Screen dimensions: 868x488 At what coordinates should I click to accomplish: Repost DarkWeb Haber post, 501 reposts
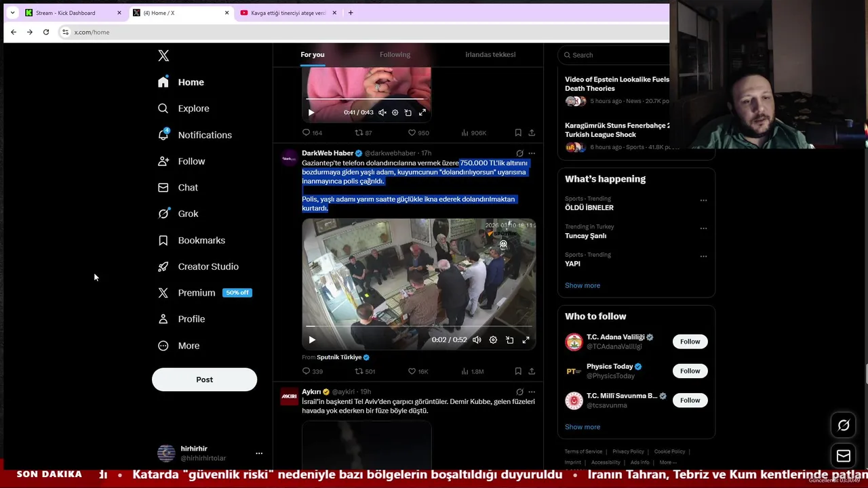click(365, 371)
